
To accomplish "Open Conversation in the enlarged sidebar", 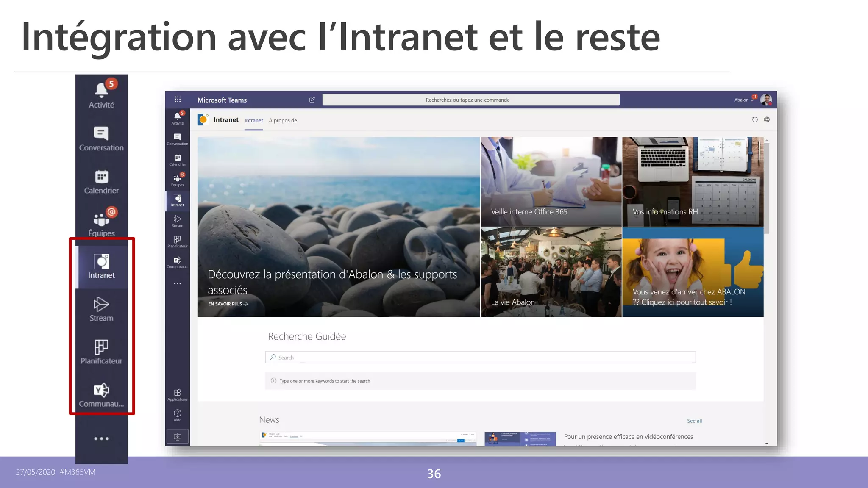I will (101, 139).
